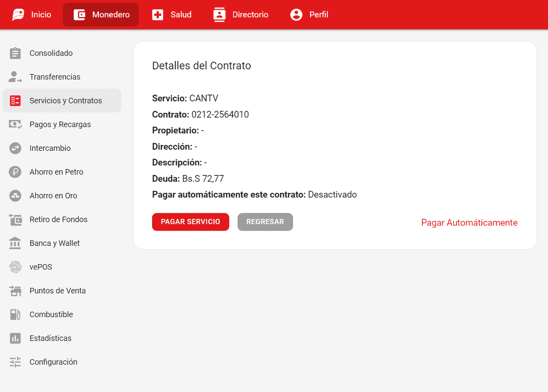Click the Servicios y Contratos list icon
The image size is (548, 392).
(15, 101)
